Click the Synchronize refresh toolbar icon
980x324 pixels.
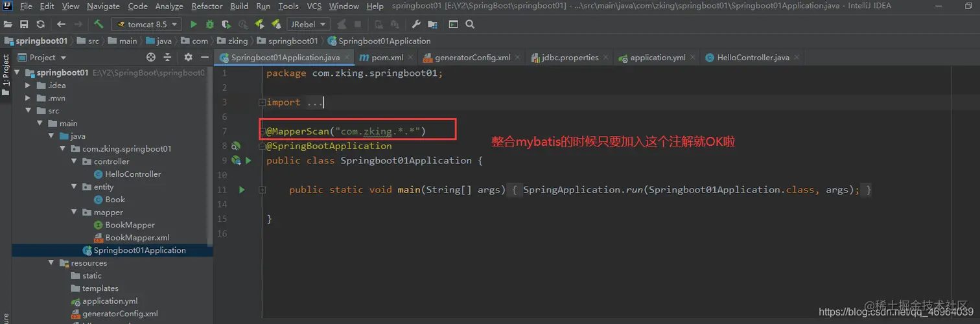click(x=40, y=24)
